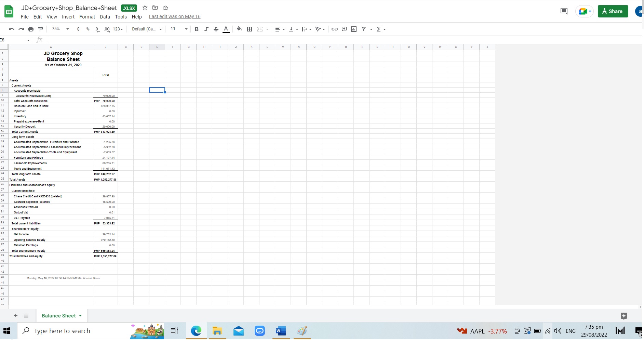Click the Windows Start button
Screen dimensions: 644x340
[x=7, y=331]
